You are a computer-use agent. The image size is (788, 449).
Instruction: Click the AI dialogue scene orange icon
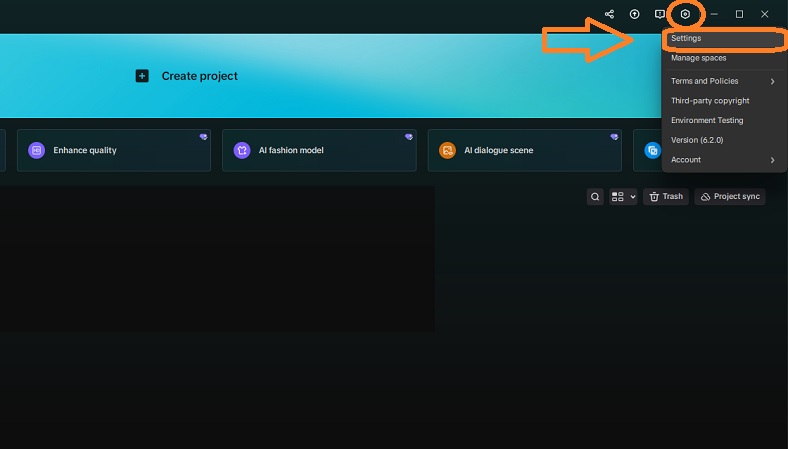(x=447, y=150)
